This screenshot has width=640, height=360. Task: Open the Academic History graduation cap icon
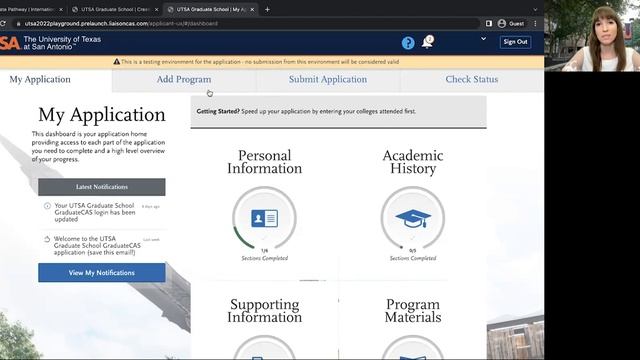tap(413, 219)
